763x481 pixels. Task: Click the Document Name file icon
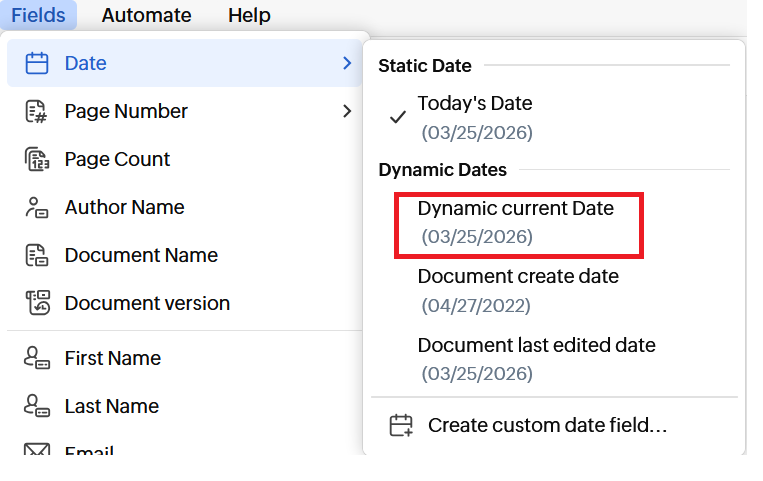(x=36, y=255)
